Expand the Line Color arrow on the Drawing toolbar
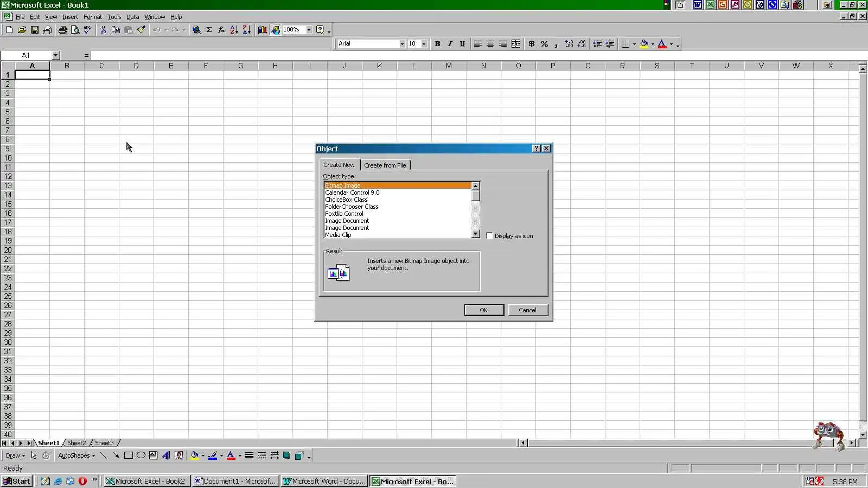 coord(221,455)
